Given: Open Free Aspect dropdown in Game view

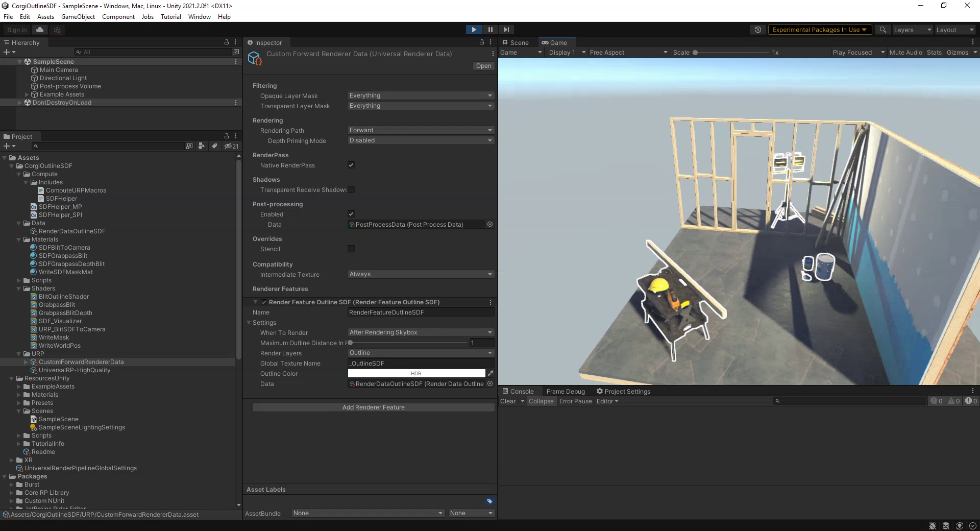Looking at the screenshot, I should (x=628, y=53).
